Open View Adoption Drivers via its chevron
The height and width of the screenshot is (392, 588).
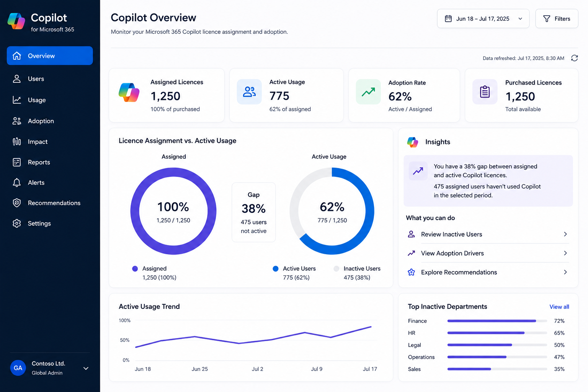[x=565, y=253]
